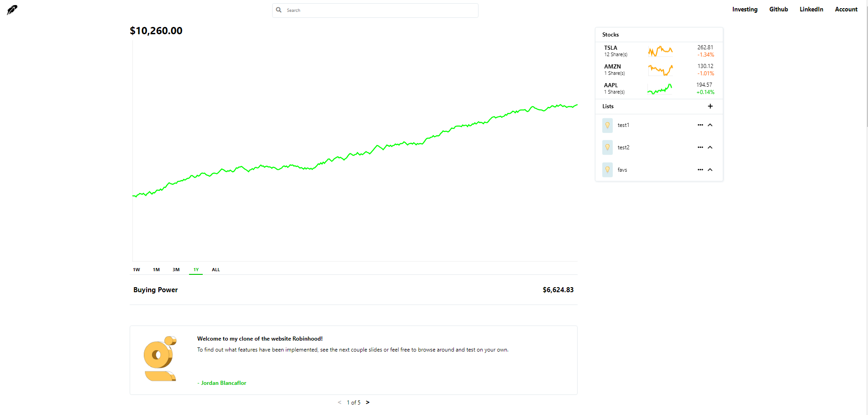Click the lightbulb icon beside test1
The width and height of the screenshot is (868, 415).
607,125
